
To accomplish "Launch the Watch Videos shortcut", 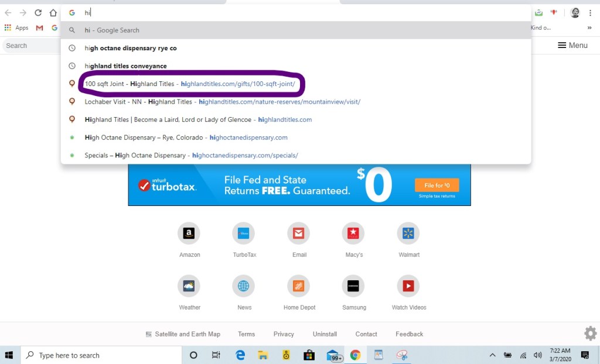I will [x=408, y=286].
